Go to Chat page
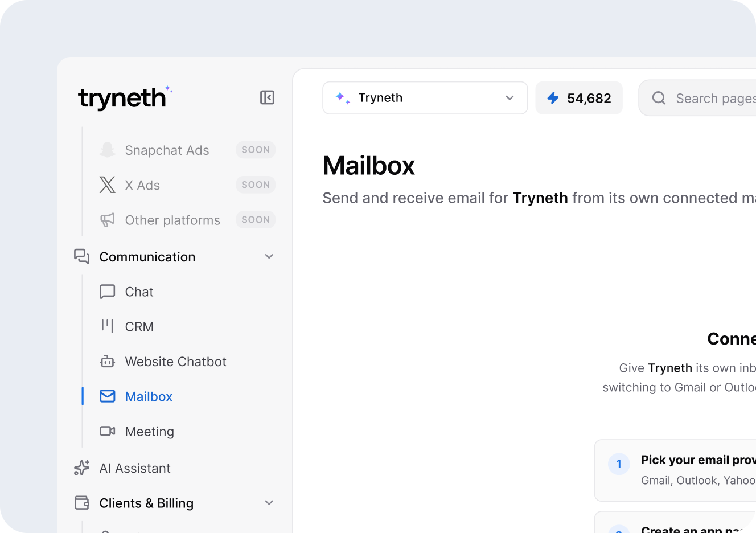756x533 pixels. click(187, 292)
